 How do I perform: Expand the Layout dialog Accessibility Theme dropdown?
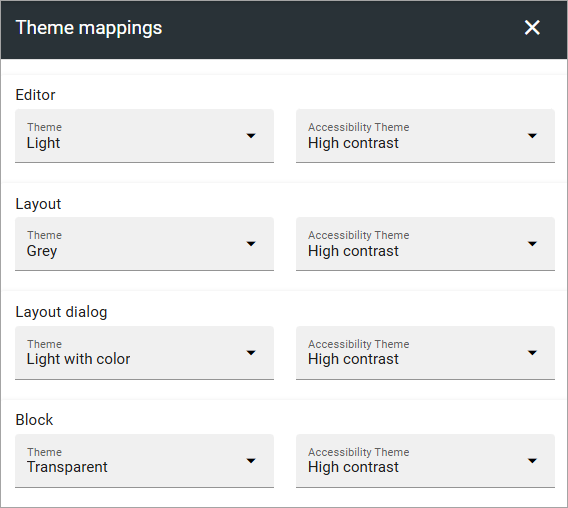(x=425, y=353)
